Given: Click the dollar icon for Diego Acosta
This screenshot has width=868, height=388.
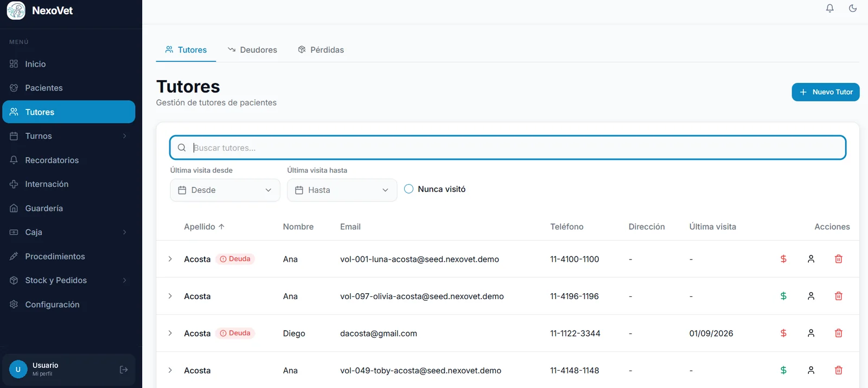Looking at the screenshot, I should 783,333.
